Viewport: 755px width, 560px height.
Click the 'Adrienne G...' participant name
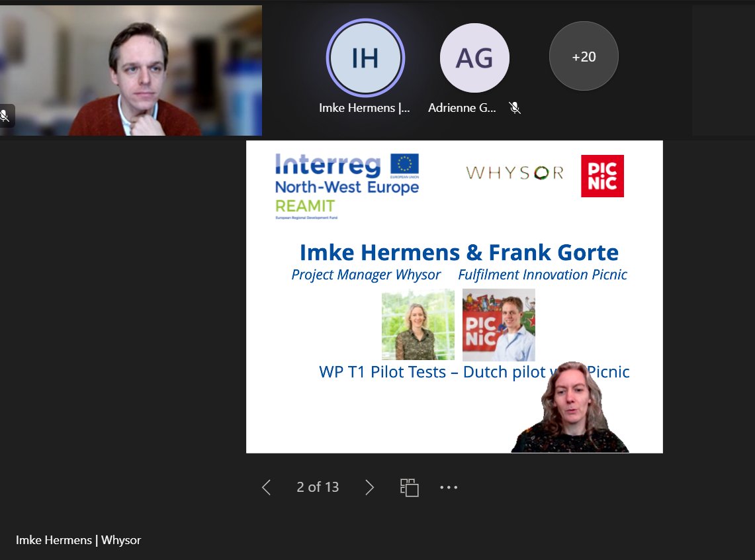pos(462,108)
